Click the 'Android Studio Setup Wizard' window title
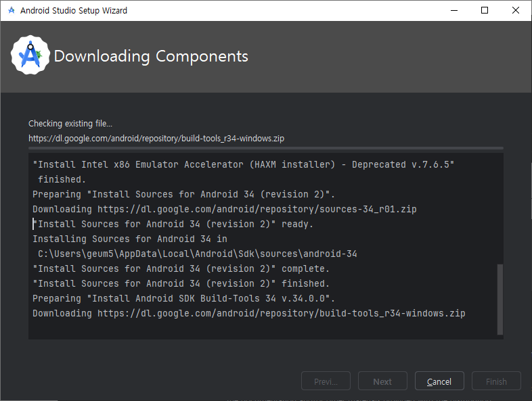Viewport: 532px width, 401px height. pos(74,11)
